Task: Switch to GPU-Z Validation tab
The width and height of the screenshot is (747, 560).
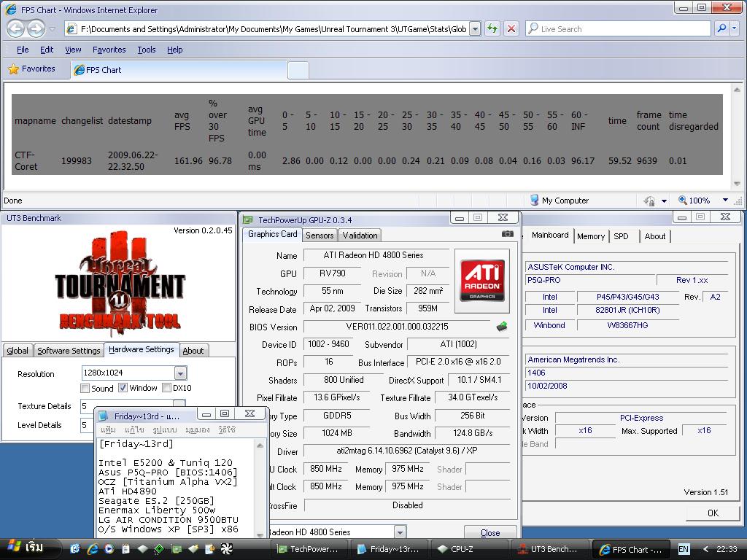Action: tap(360, 236)
